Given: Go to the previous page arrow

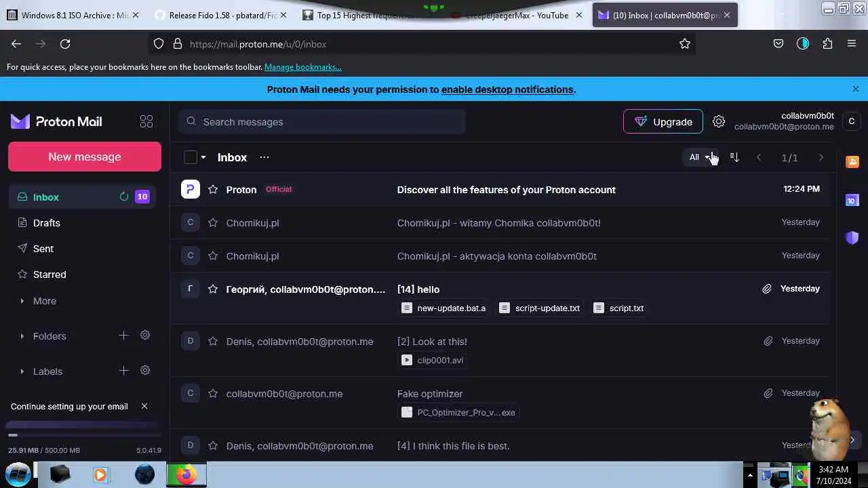Looking at the screenshot, I should click(759, 158).
